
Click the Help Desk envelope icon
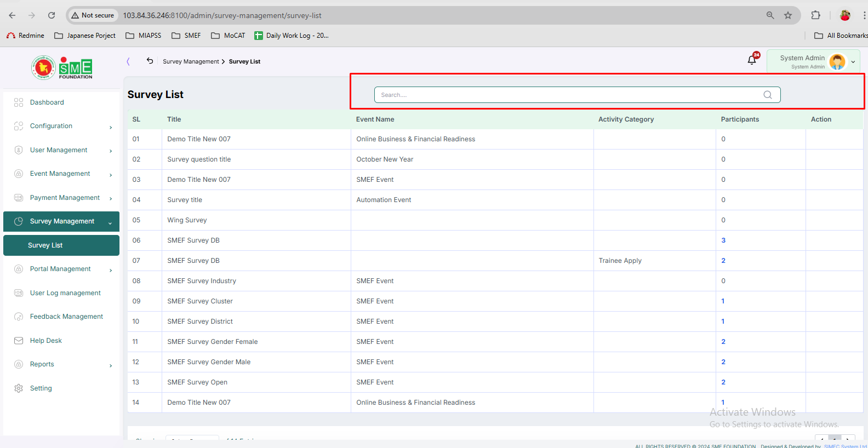pos(19,341)
